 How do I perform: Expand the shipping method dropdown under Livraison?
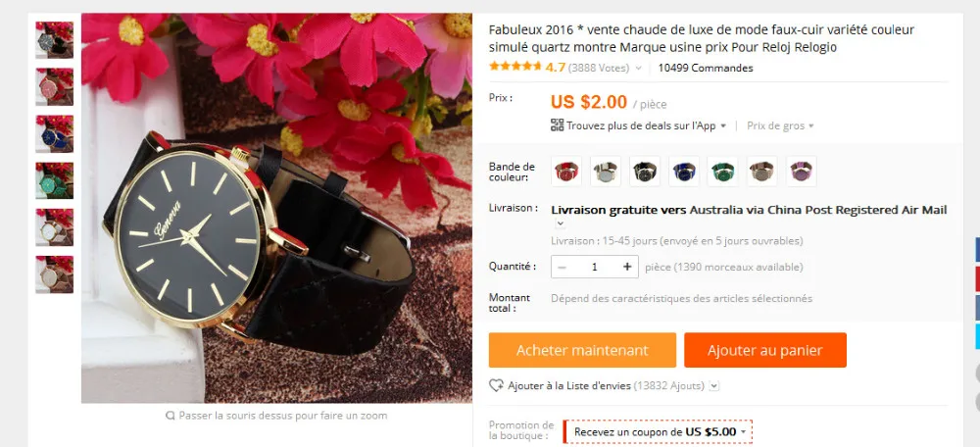pos(560,223)
